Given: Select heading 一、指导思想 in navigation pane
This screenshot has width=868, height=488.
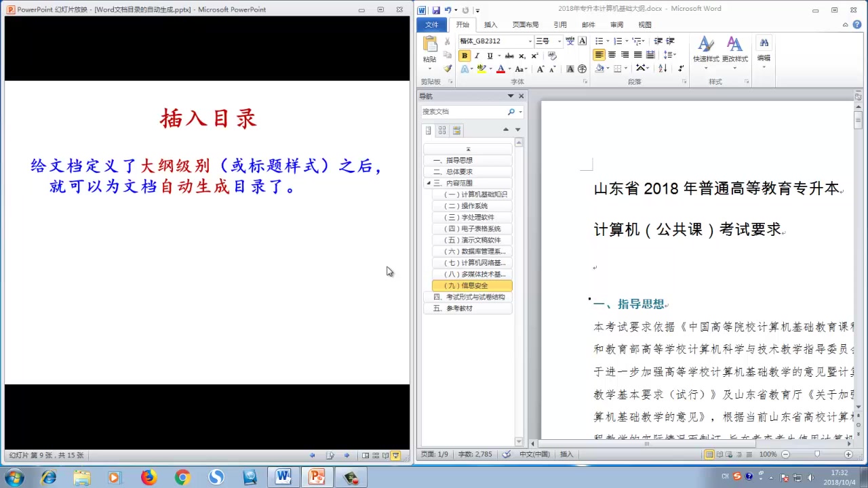Looking at the screenshot, I should 468,160.
